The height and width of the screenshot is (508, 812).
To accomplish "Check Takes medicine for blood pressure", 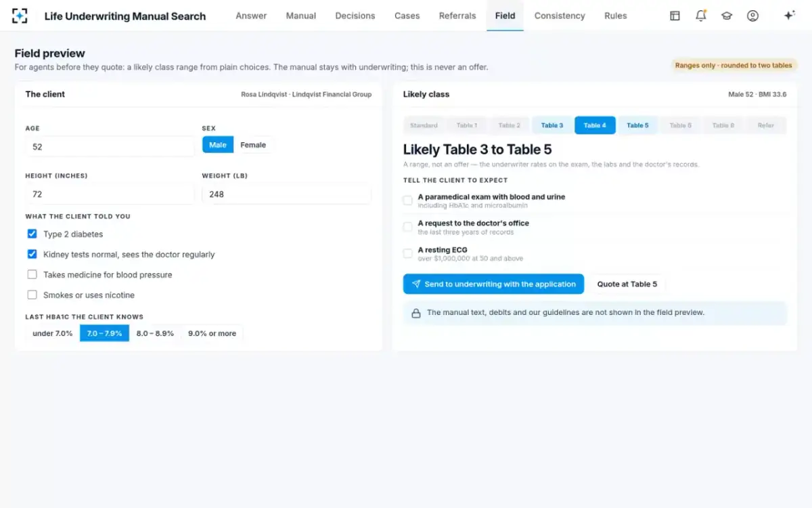I will pyautogui.click(x=32, y=274).
